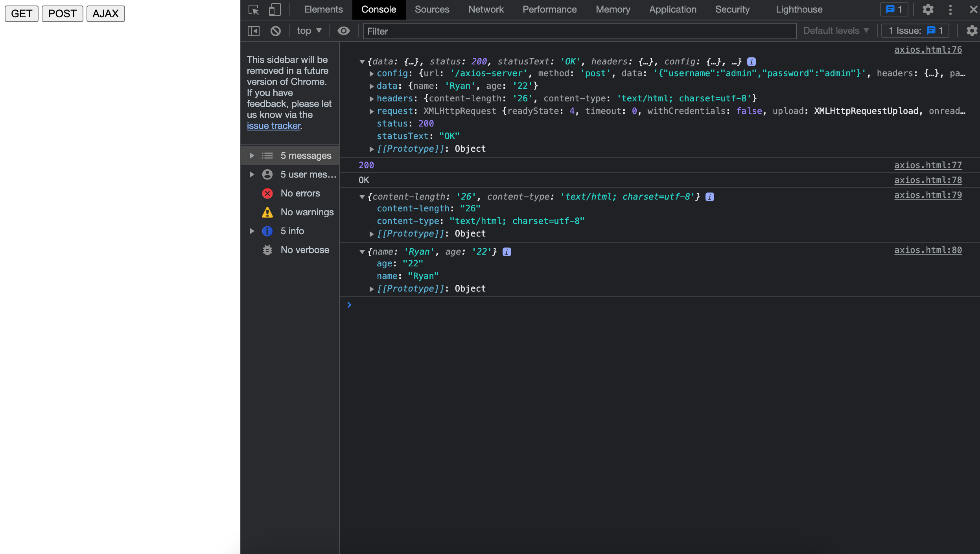Expand the data property with name Ryan
980x554 pixels.
[x=371, y=86]
